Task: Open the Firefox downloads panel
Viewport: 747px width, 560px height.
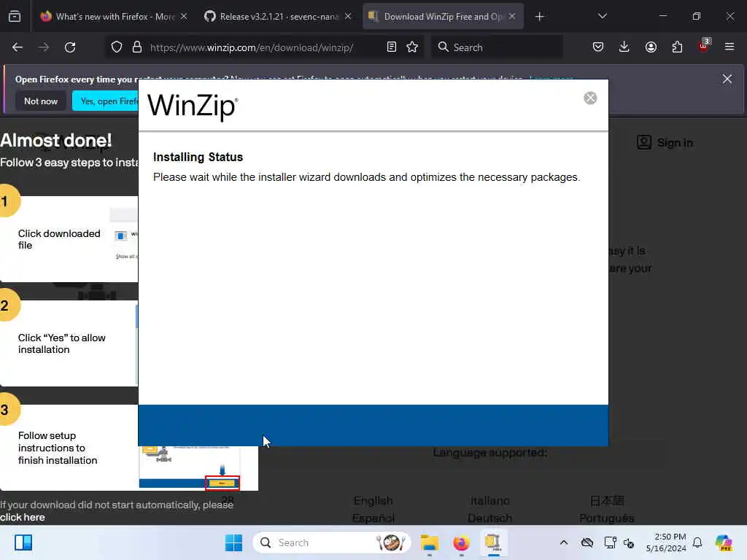Action: (624, 47)
